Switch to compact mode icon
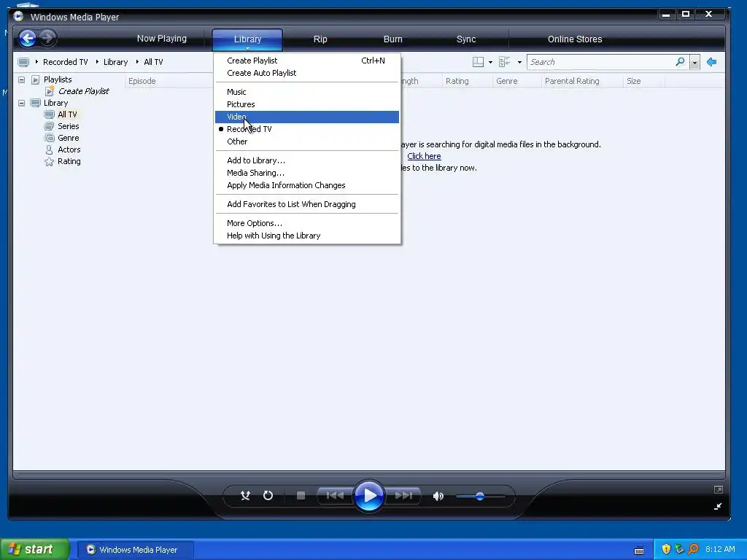Image resolution: width=747 pixels, height=560 pixels. tap(718, 506)
